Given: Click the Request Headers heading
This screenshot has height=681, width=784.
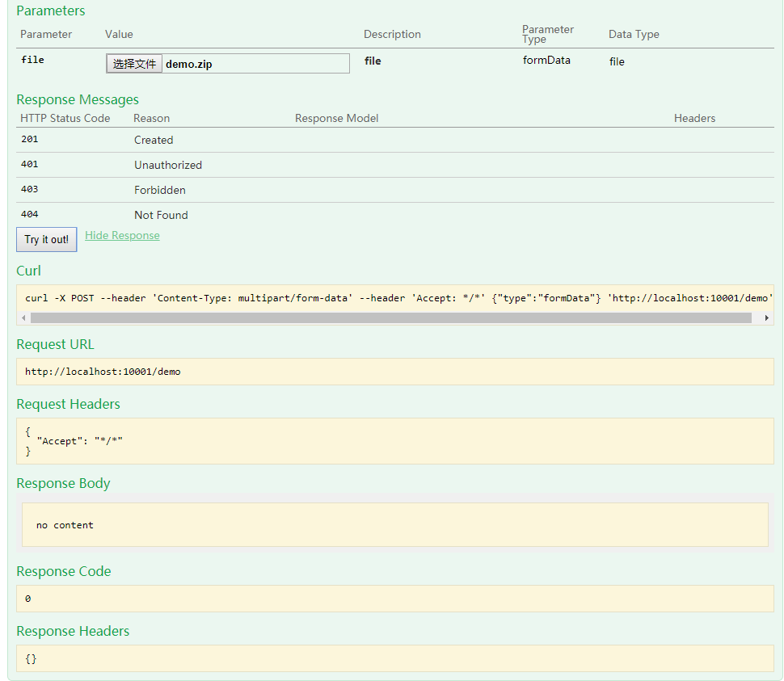Looking at the screenshot, I should click(x=68, y=404).
